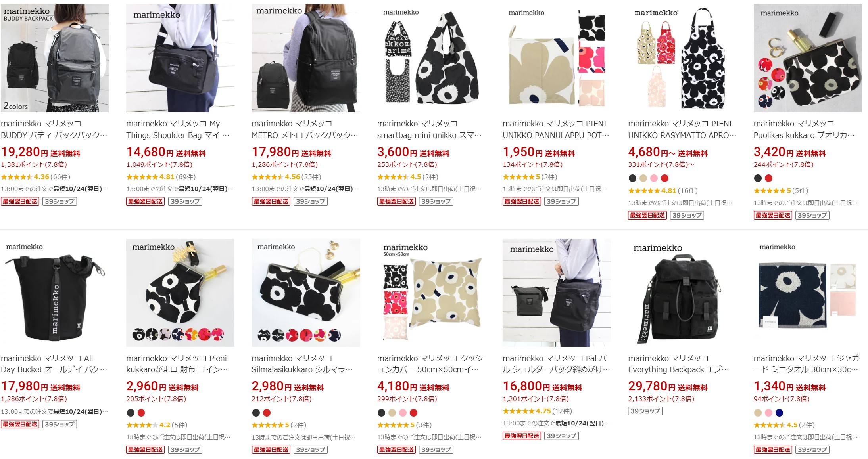Click the smartbag mini unikko title link
Viewport: 868px width, 459px height.
(430, 129)
